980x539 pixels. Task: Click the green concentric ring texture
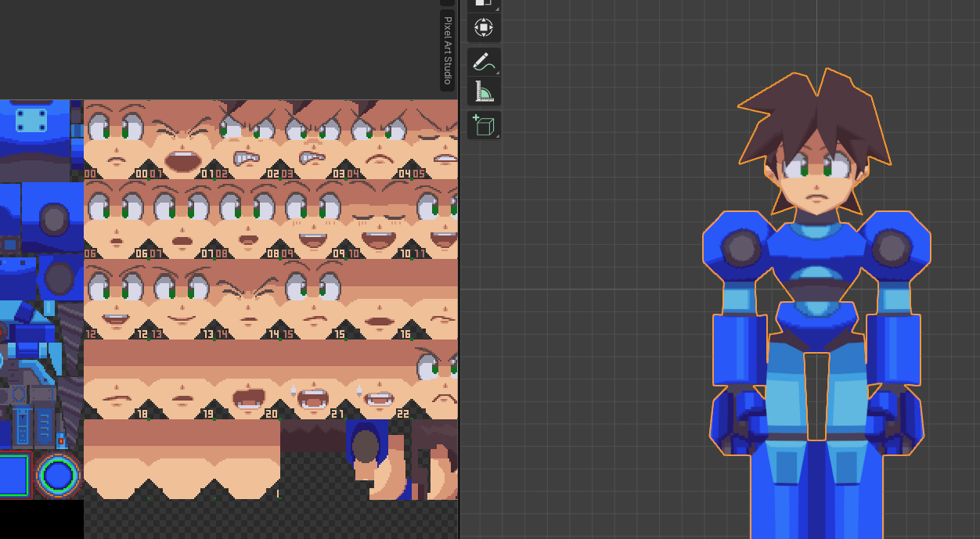[59, 475]
